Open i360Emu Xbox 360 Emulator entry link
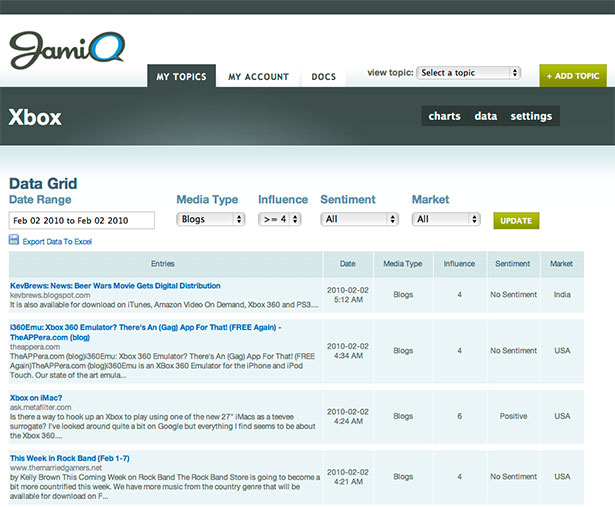 146,332
